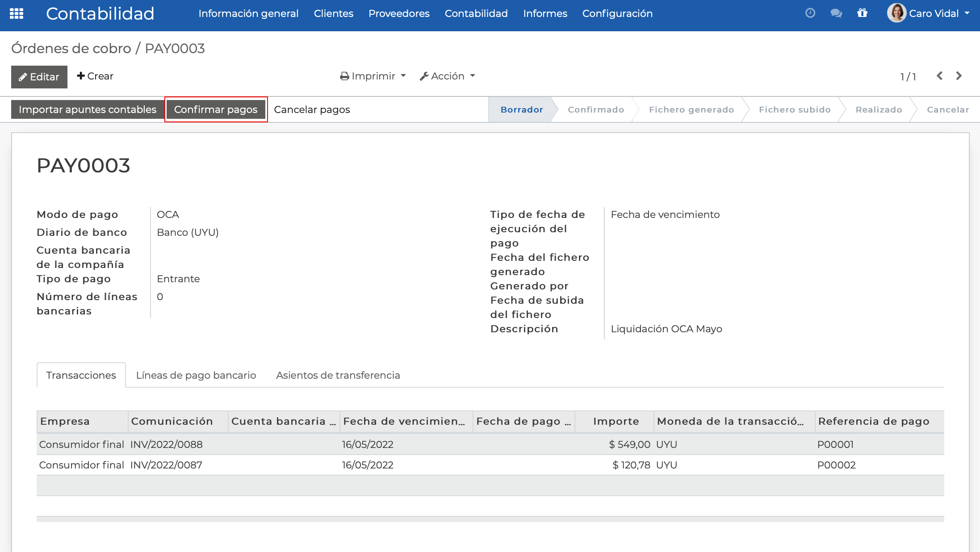Viewport: 980px width, 552px height.
Task: Click Importar apuntes contables
Action: [x=88, y=109]
